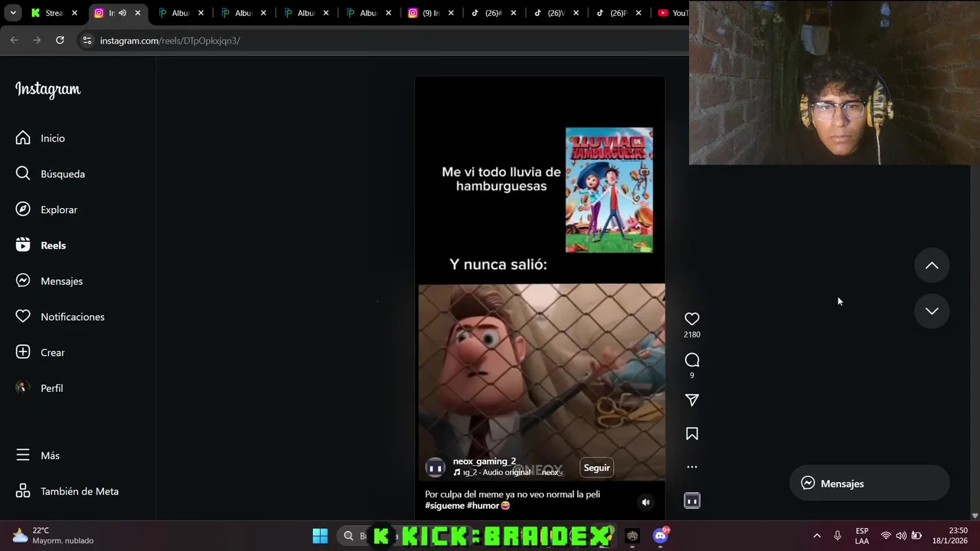980x551 pixels.
Task: Share the reel with paper plane icon
Action: [x=691, y=400]
